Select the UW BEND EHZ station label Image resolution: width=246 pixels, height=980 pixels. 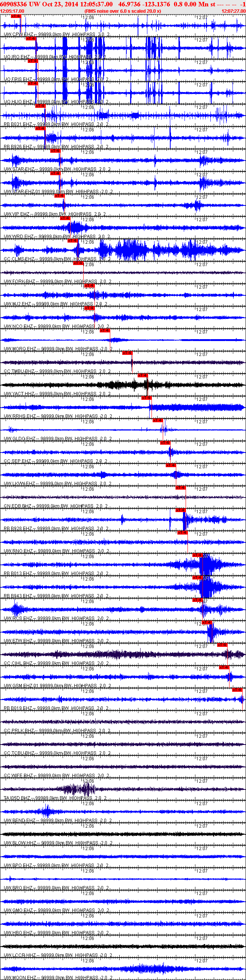coord(58,820)
